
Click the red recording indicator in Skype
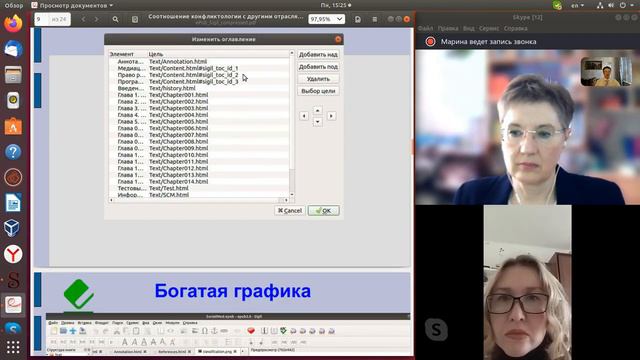[430, 42]
